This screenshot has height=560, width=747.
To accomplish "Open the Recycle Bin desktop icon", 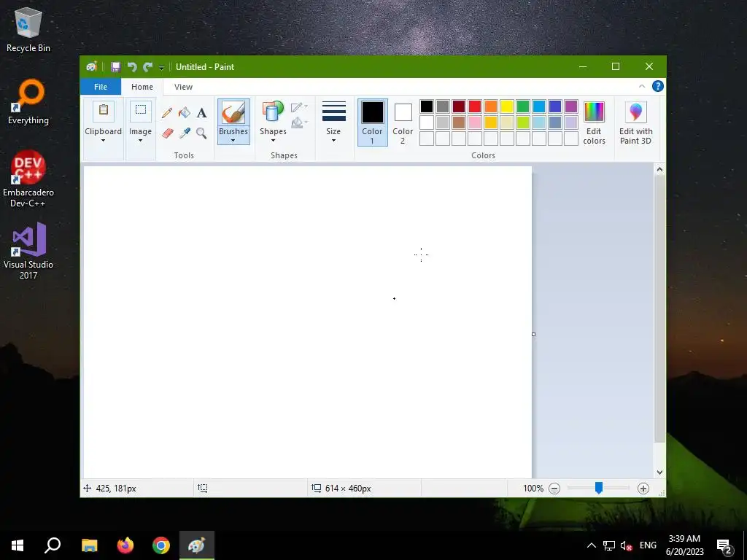I will (x=28, y=29).
